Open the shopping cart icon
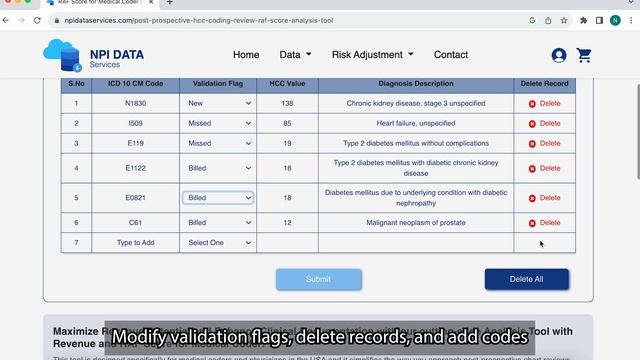Viewport: 640px width, 360px height. click(x=584, y=55)
